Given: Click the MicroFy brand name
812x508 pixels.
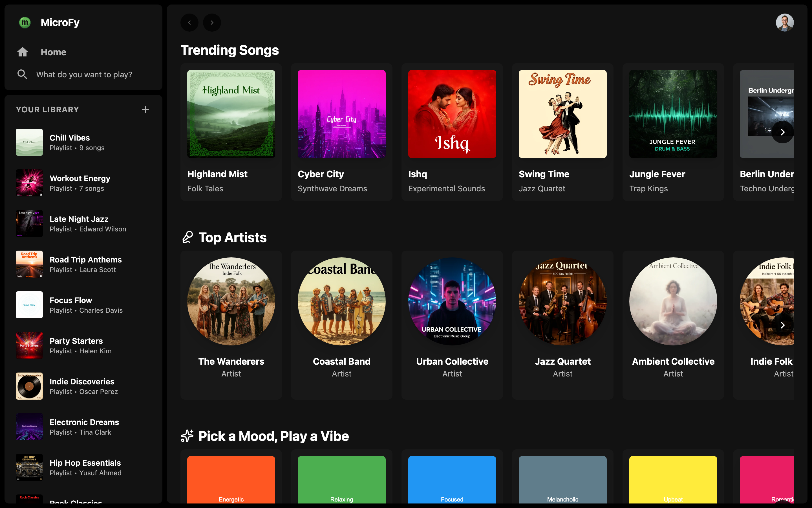Looking at the screenshot, I should 60,23.
